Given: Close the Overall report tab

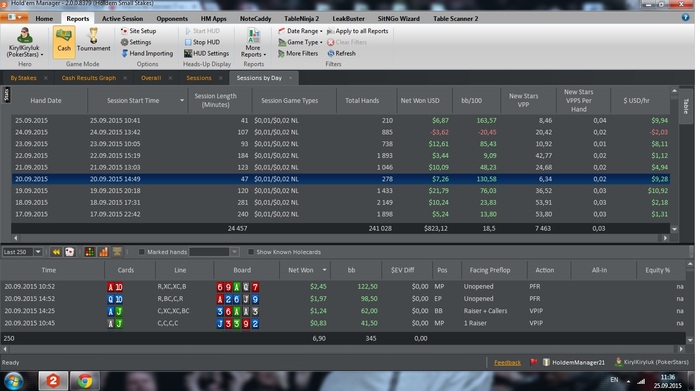Looking at the screenshot, I should pyautogui.click(x=170, y=78).
